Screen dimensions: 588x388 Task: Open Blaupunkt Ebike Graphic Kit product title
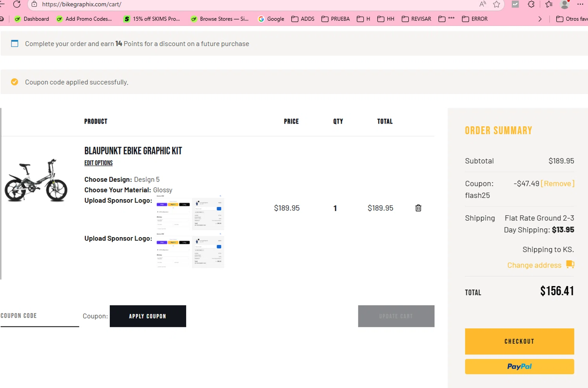[133, 151]
